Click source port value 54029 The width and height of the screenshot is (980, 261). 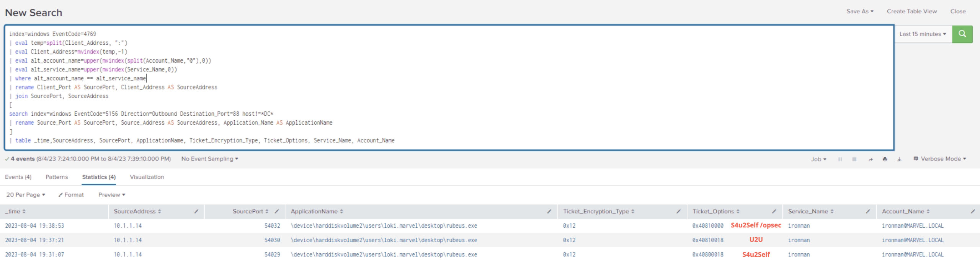272,255
